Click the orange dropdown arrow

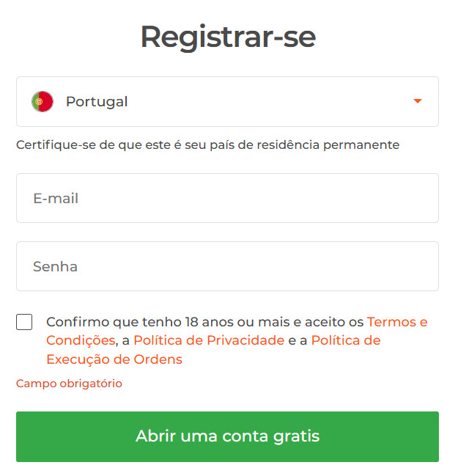418,102
